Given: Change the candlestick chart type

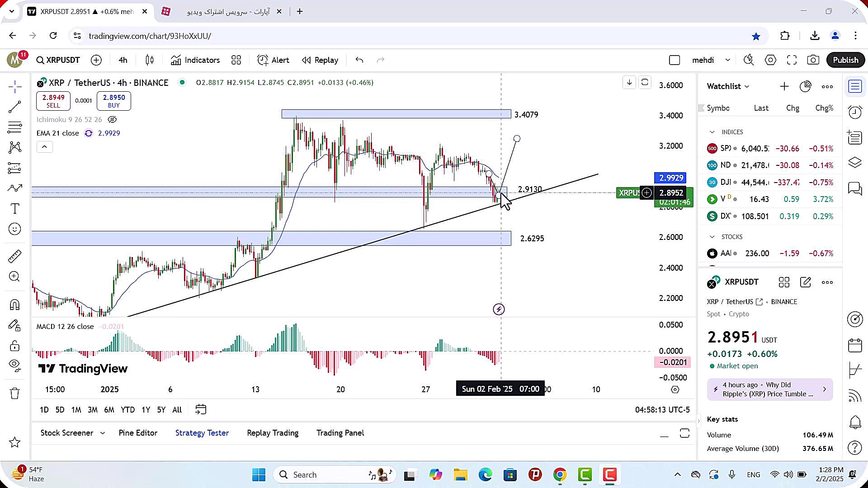Looking at the screenshot, I should (x=150, y=60).
